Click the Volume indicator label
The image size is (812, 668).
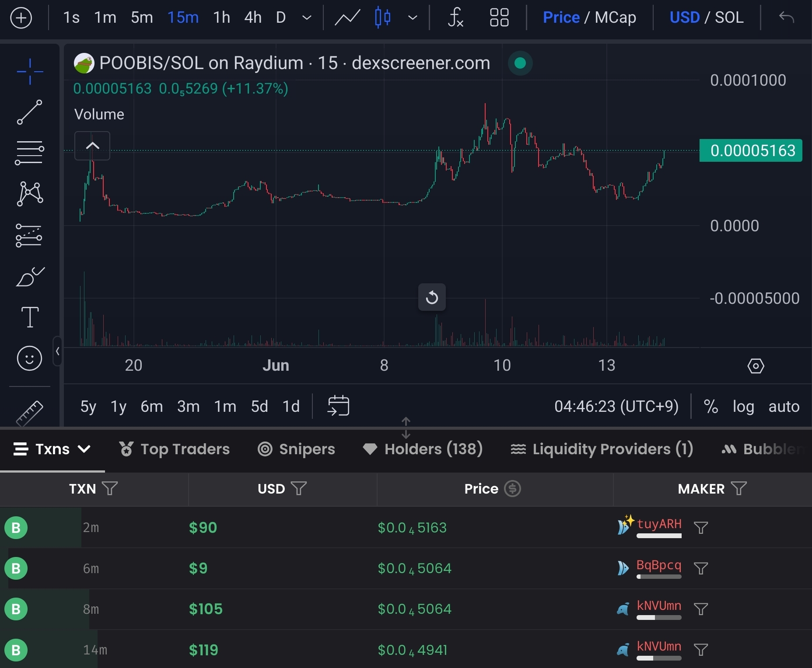tap(99, 115)
